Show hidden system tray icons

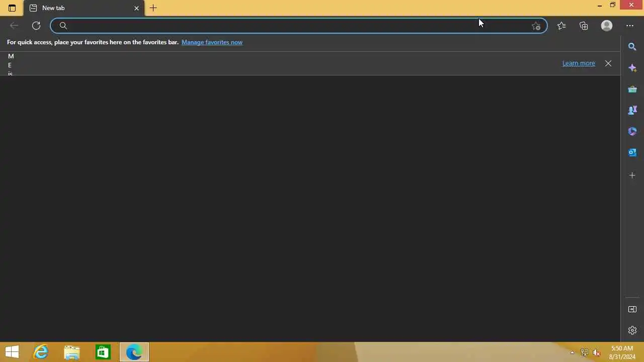pos(572,352)
